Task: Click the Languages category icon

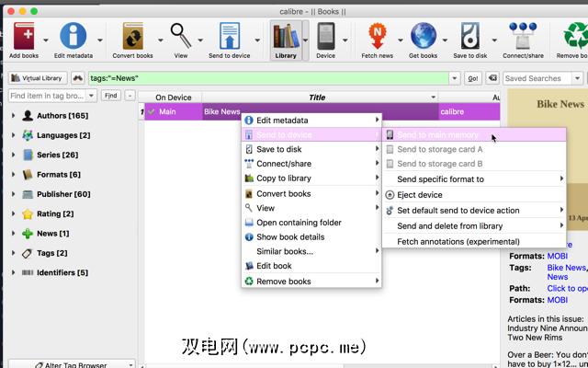Action: pyautogui.click(x=28, y=135)
